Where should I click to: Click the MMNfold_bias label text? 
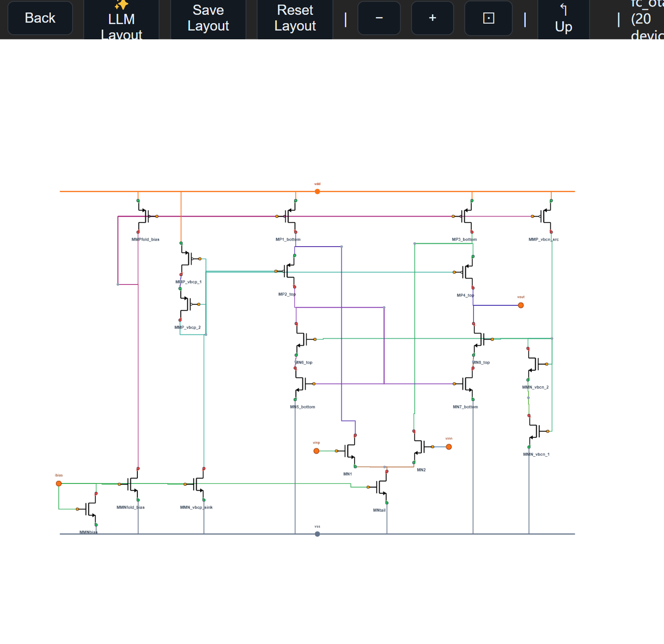(130, 508)
